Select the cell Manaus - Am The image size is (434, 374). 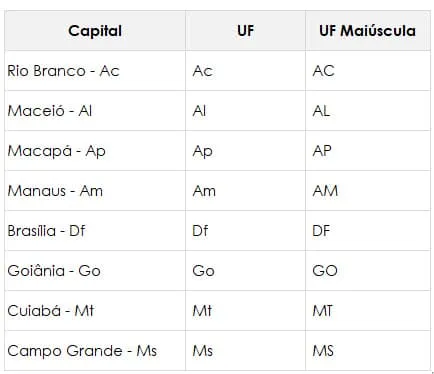tap(95, 191)
